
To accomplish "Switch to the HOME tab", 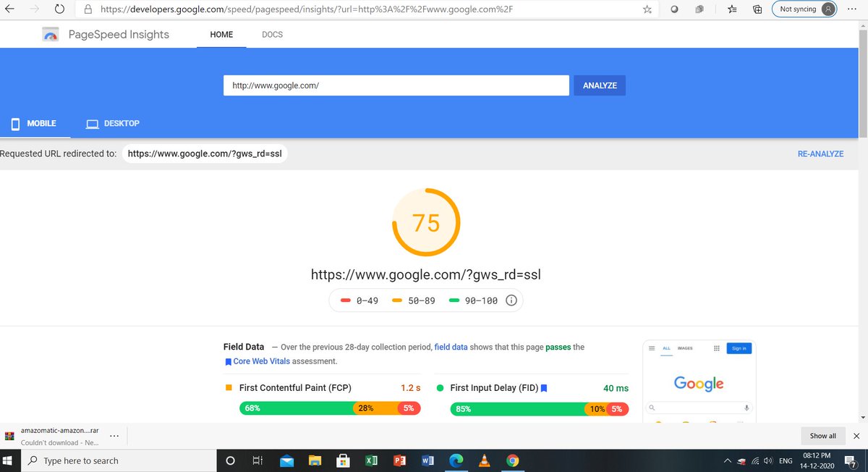I will coord(221,35).
